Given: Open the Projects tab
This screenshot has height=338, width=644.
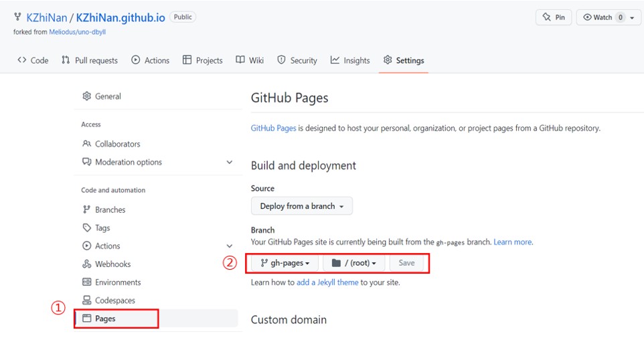Looking at the screenshot, I should [202, 60].
